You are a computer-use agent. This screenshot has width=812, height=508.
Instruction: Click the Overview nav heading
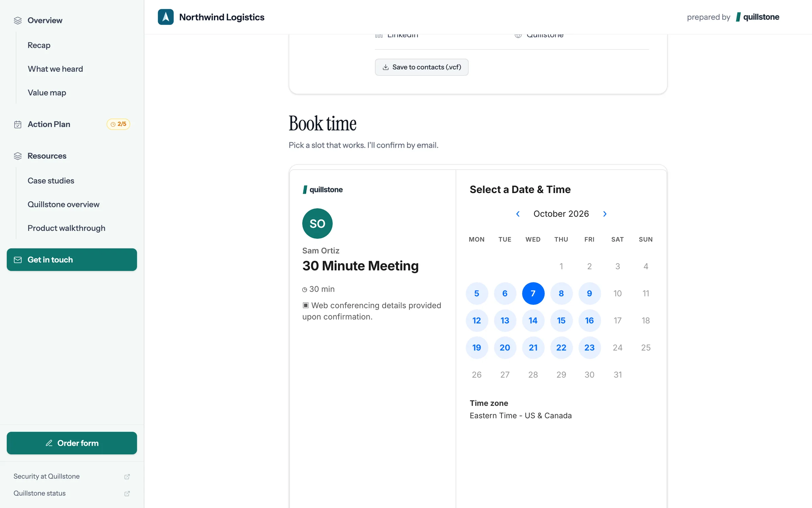[x=45, y=20]
